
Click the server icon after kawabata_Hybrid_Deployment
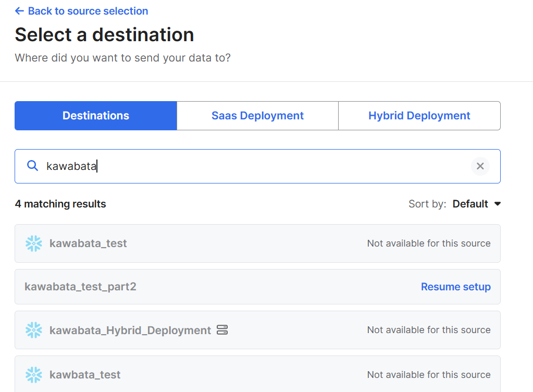click(222, 330)
